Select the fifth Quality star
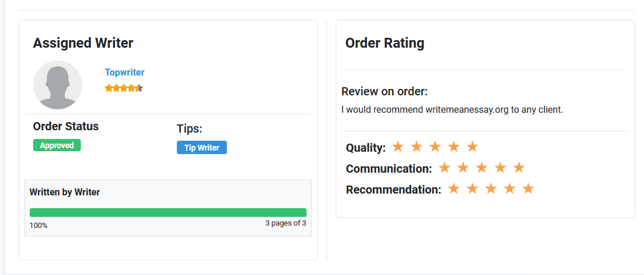Screen dimensions: 644x275 (472, 147)
